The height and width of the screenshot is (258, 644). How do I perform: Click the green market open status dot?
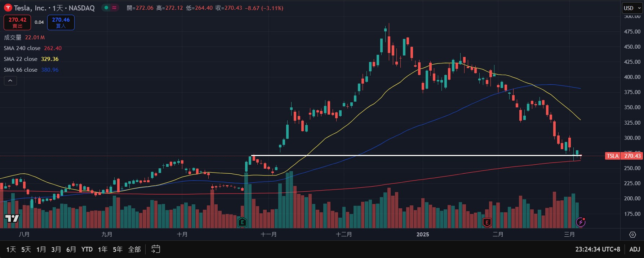(x=106, y=8)
